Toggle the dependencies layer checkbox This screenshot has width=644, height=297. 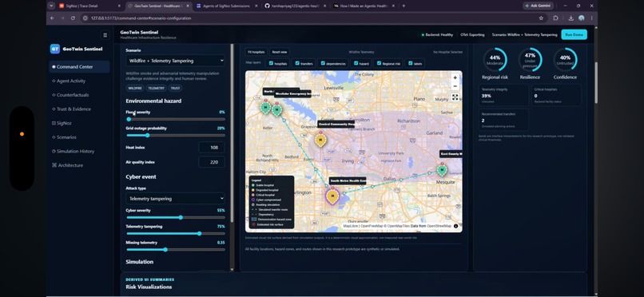click(323, 64)
